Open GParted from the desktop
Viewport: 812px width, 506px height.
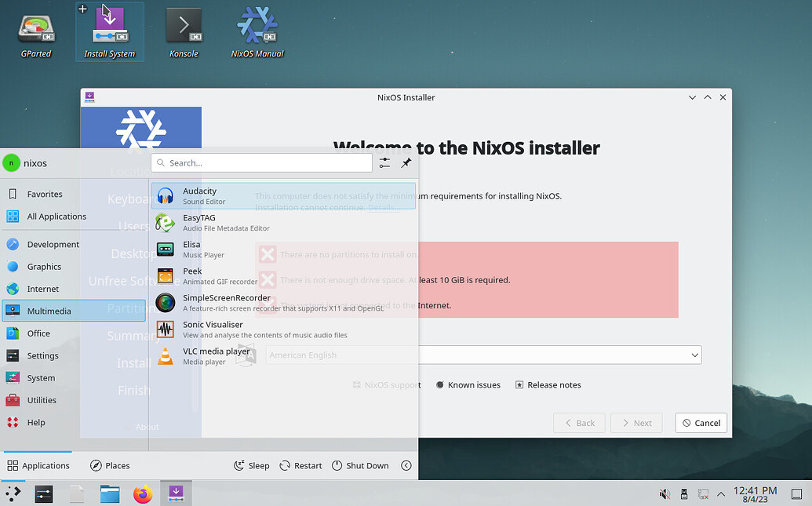point(35,31)
